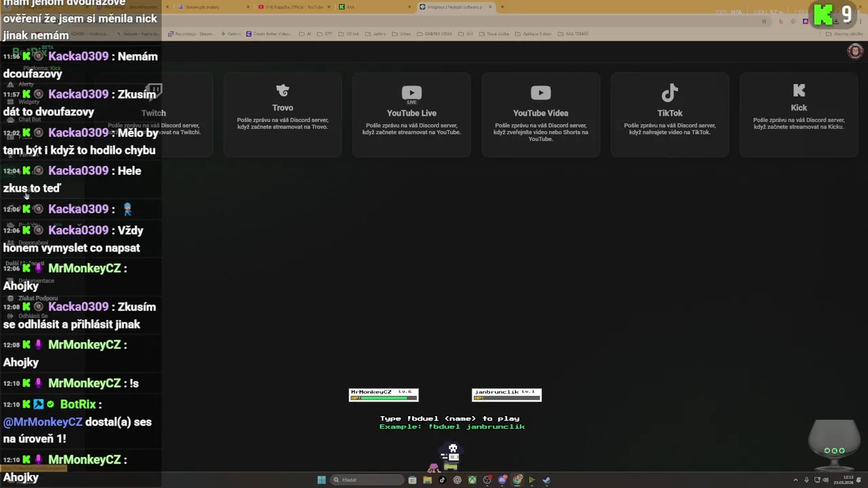Open the Xbox app in the taskbar

click(472, 480)
